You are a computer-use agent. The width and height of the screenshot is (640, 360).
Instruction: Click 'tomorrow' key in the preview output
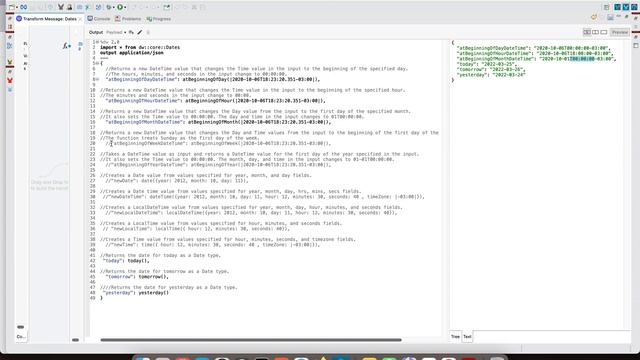[471, 69]
